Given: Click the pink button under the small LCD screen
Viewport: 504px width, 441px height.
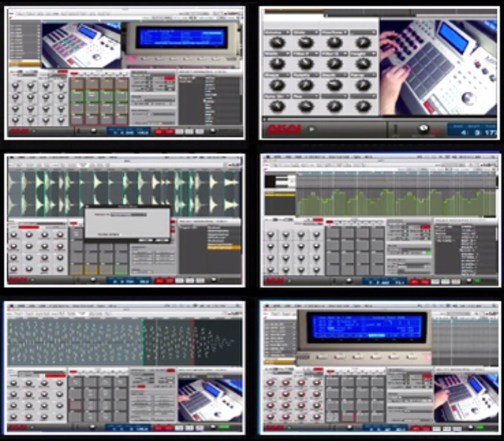Looking at the screenshot, I should (131, 59).
